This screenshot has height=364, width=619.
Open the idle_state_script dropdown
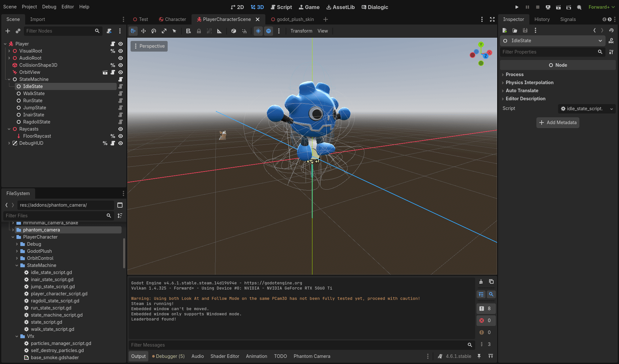pyautogui.click(x=611, y=109)
